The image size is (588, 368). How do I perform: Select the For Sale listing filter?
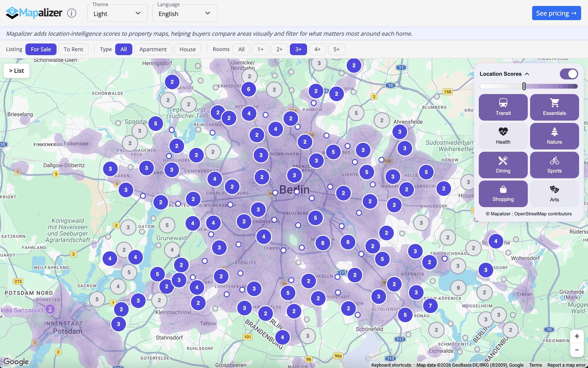pos(41,49)
